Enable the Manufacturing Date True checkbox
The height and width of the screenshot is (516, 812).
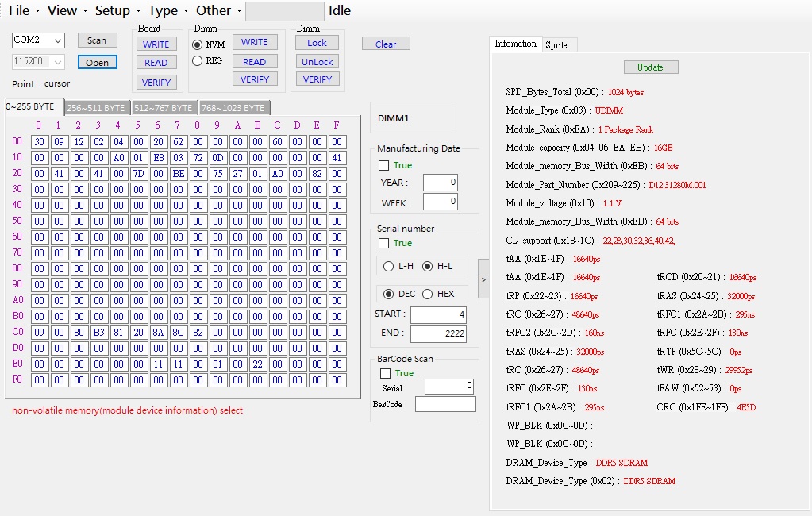tap(384, 165)
